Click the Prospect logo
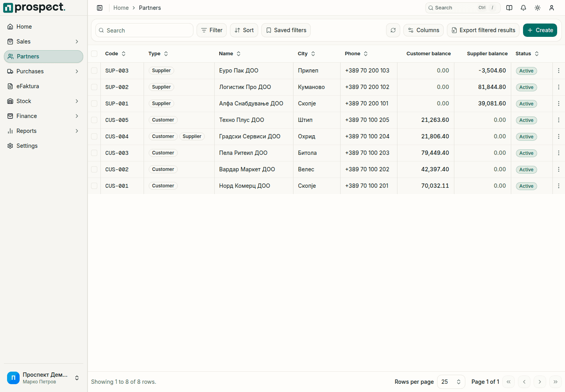Image resolution: width=565 pixels, height=392 pixels. point(35,7)
